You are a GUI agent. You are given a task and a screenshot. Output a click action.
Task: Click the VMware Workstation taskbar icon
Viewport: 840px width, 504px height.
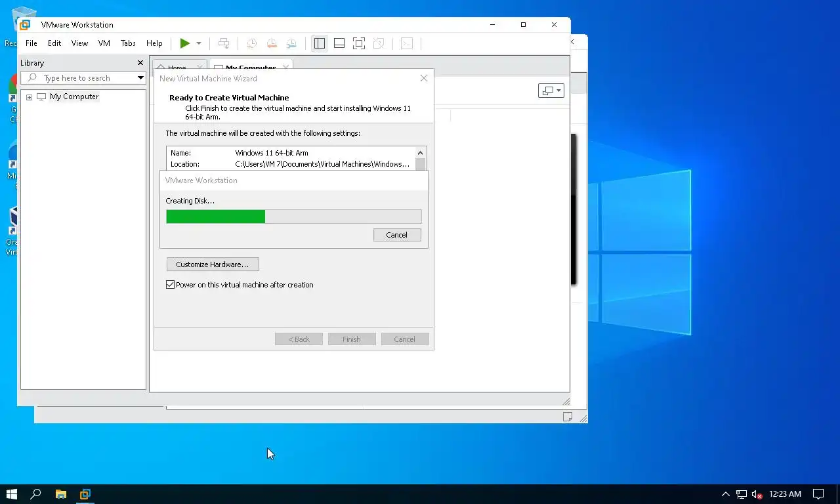pyautogui.click(x=85, y=494)
